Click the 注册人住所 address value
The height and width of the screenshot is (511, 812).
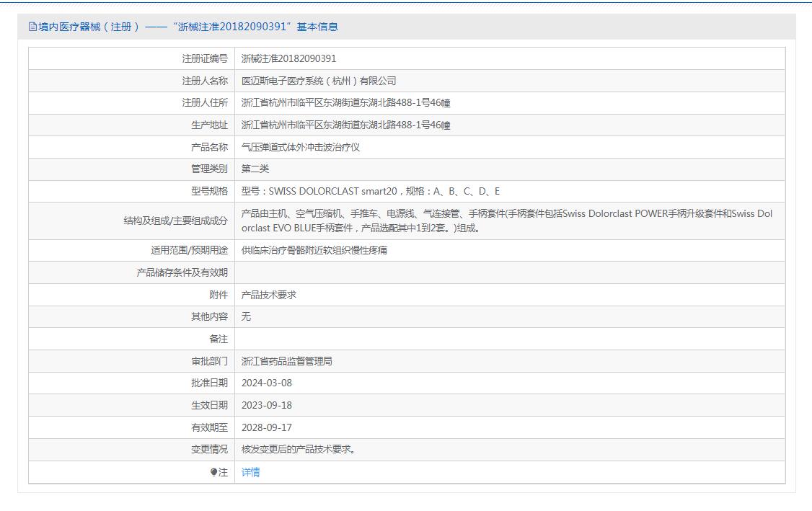click(345, 103)
